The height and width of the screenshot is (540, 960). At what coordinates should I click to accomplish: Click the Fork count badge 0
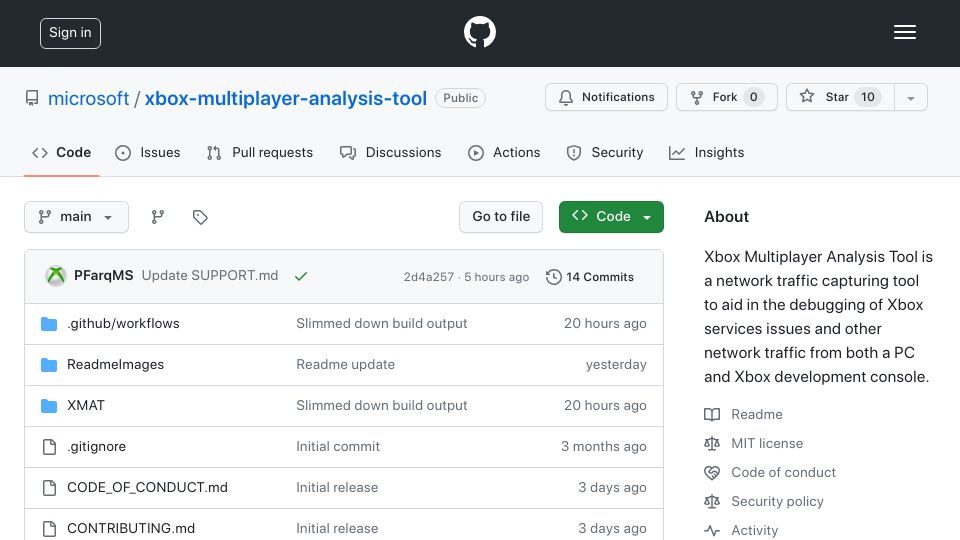(754, 97)
